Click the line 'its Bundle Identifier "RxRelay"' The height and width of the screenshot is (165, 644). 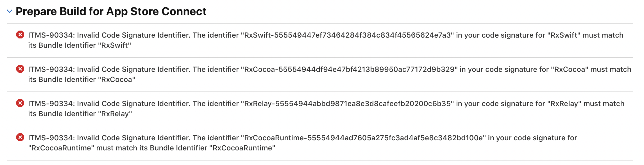pos(80,114)
